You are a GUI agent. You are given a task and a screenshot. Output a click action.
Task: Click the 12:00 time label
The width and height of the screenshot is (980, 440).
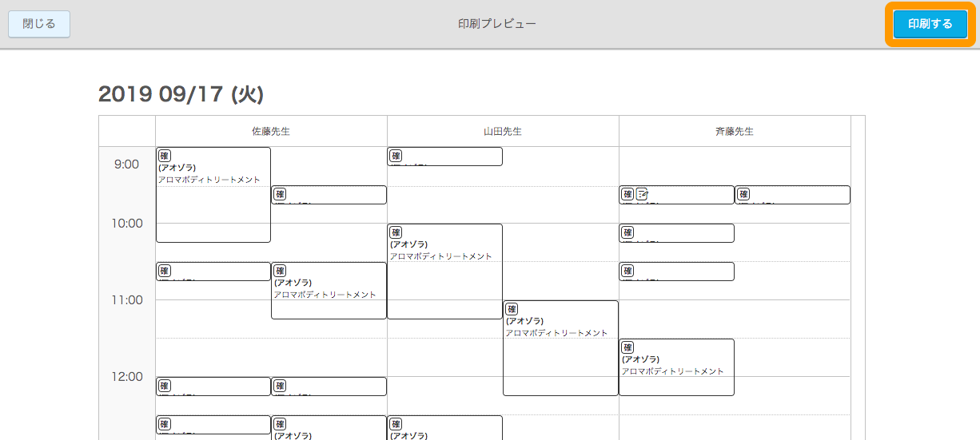tap(126, 377)
